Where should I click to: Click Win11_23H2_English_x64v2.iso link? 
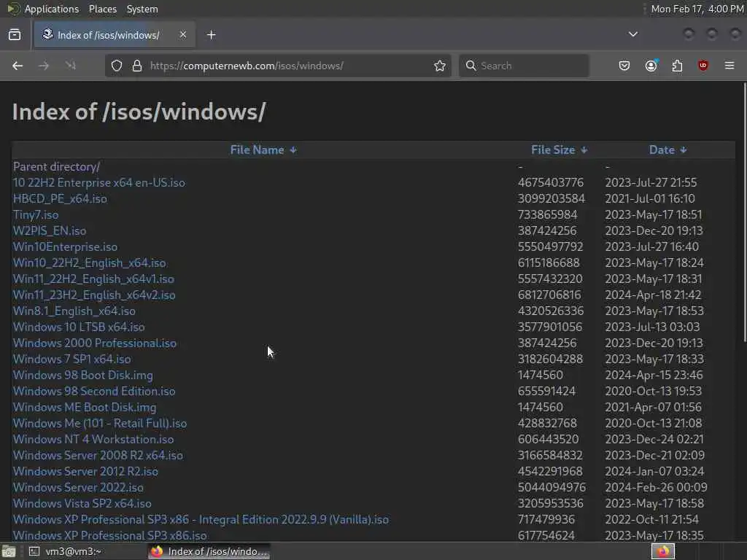[94, 295]
